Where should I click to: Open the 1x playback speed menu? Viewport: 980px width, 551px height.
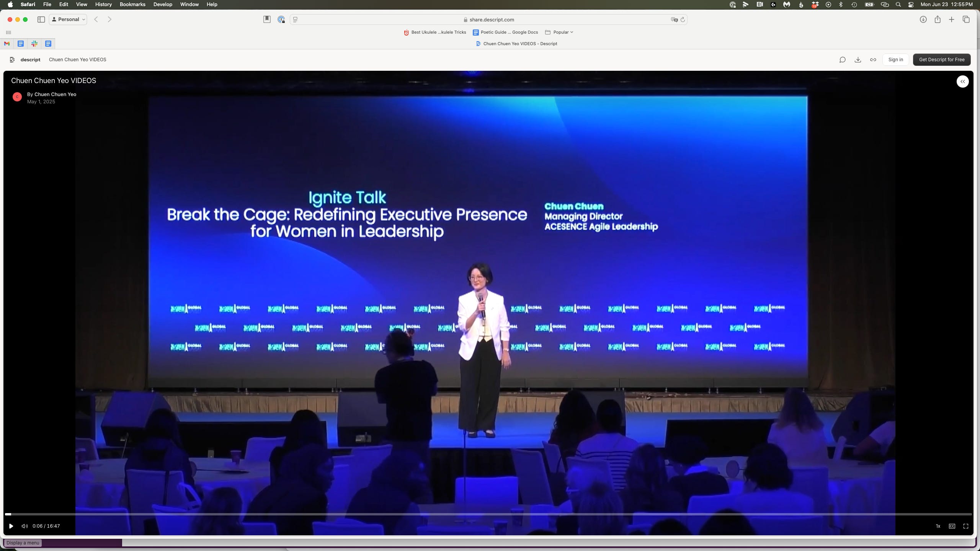[938, 526]
